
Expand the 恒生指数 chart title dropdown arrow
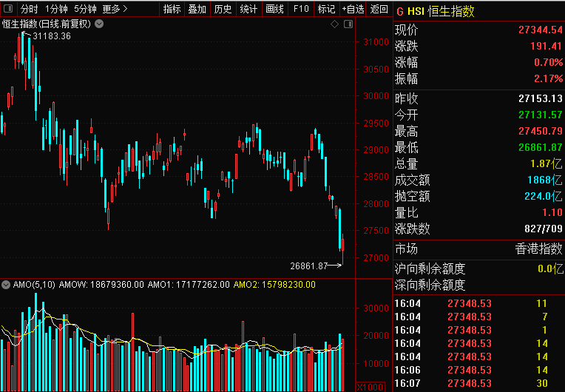[99, 24]
